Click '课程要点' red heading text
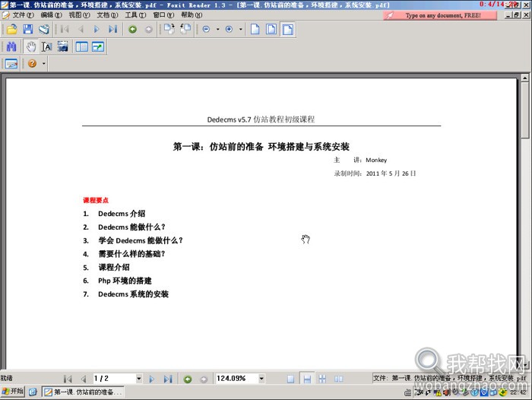 click(96, 200)
